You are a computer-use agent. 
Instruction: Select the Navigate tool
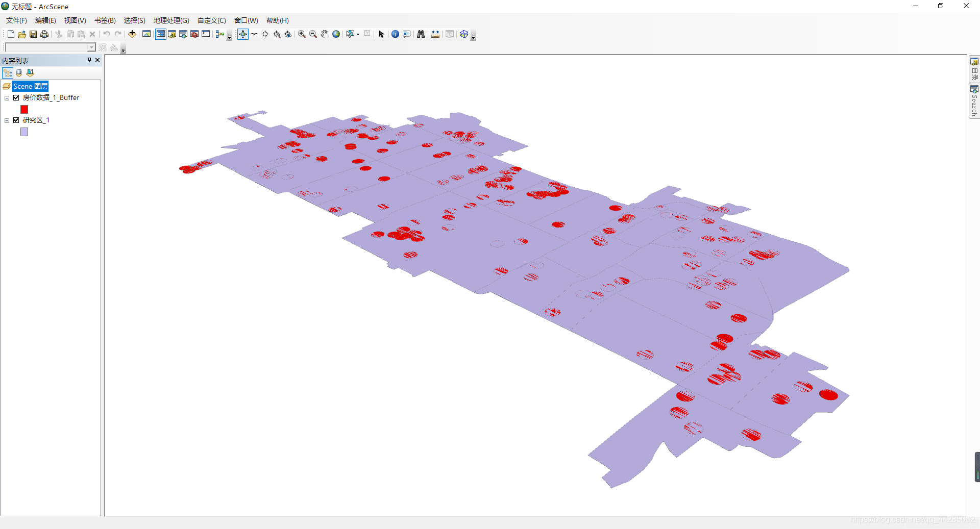click(243, 34)
